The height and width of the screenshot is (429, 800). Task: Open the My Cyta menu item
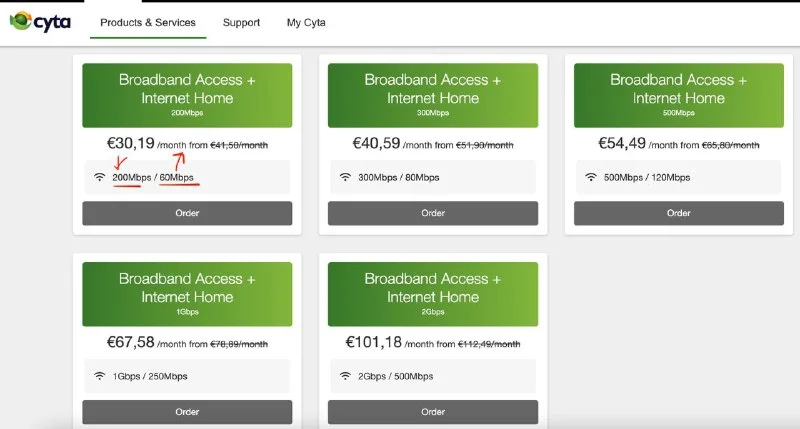(x=306, y=22)
